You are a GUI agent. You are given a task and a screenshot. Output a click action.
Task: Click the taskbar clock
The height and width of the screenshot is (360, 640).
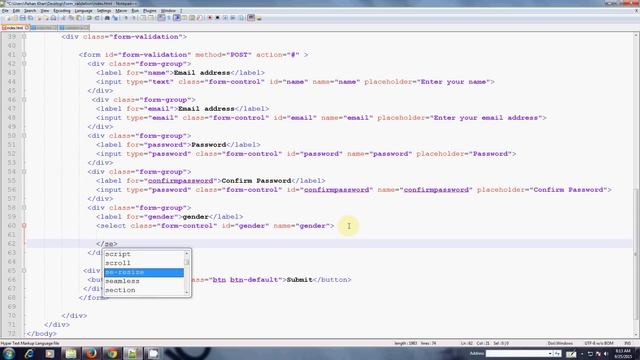622,353
